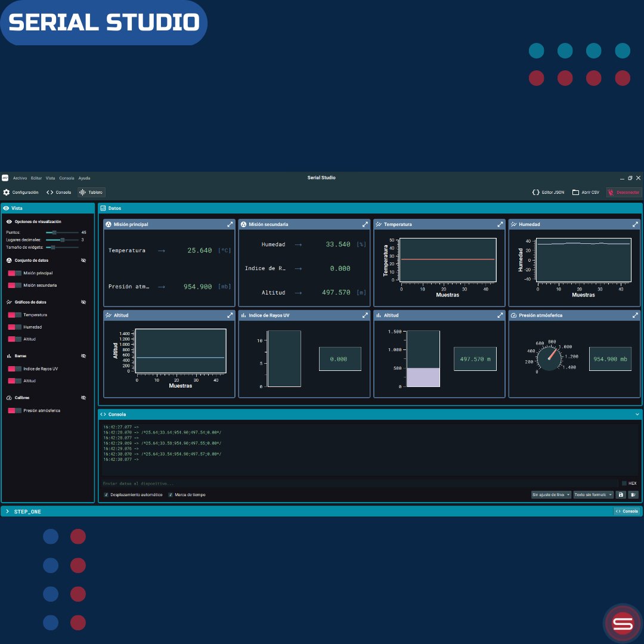Viewport: 644px width, 644px height.
Task: Expand the Misión principal widget
Action: coord(230,224)
